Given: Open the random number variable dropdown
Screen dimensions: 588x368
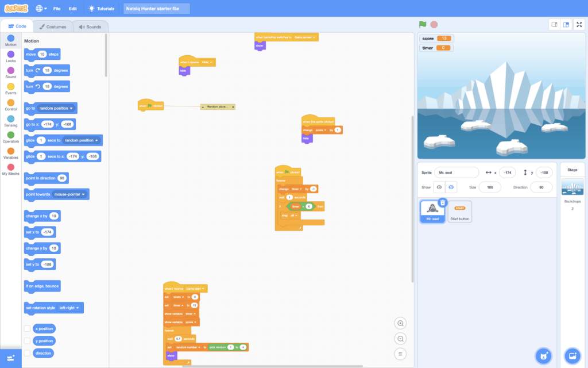Looking at the screenshot, I should [188, 347].
